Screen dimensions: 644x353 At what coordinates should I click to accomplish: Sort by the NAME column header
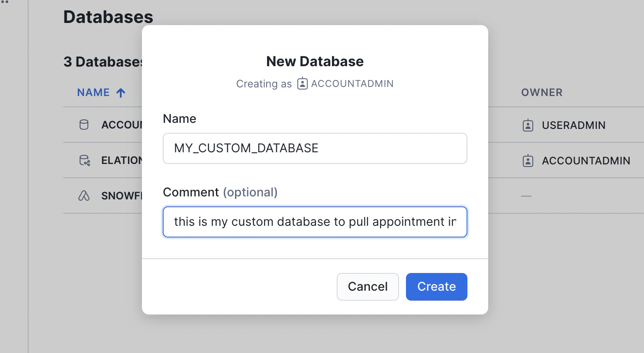[93, 93]
